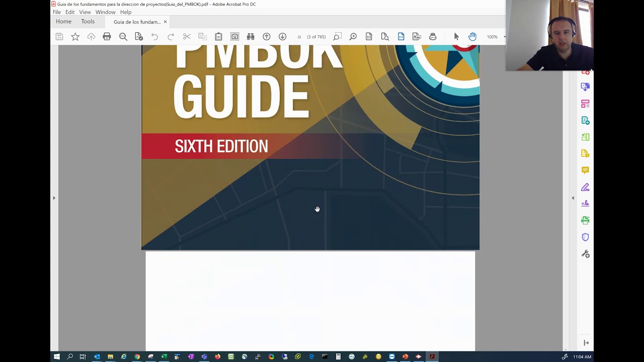Click the picture-frame toolbar icon
The image size is (644, 362).
pos(417,37)
